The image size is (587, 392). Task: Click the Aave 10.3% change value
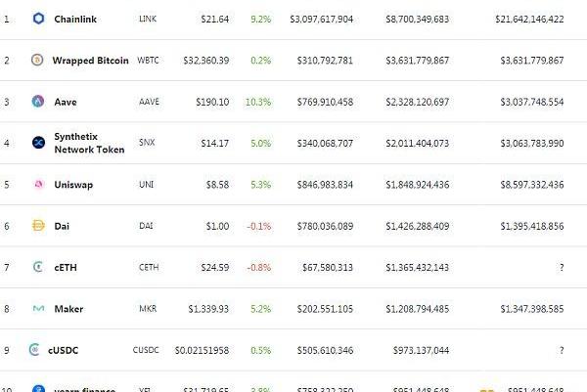pyautogui.click(x=261, y=102)
